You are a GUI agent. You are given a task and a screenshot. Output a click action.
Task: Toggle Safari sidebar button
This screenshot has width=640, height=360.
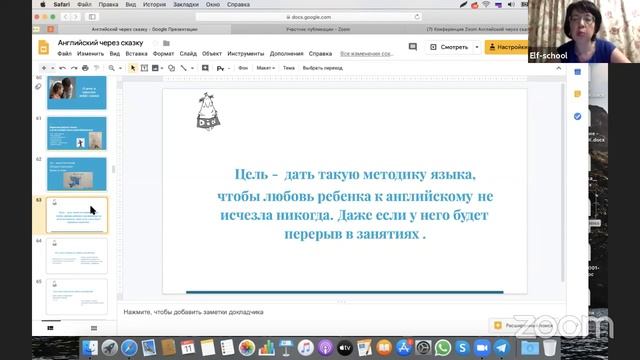click(92, 17)
